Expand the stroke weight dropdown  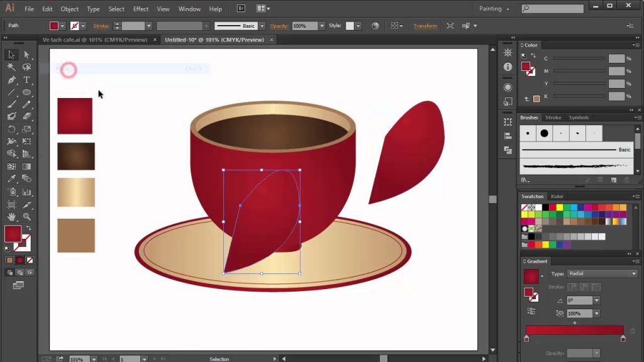(x=148, y=26)
